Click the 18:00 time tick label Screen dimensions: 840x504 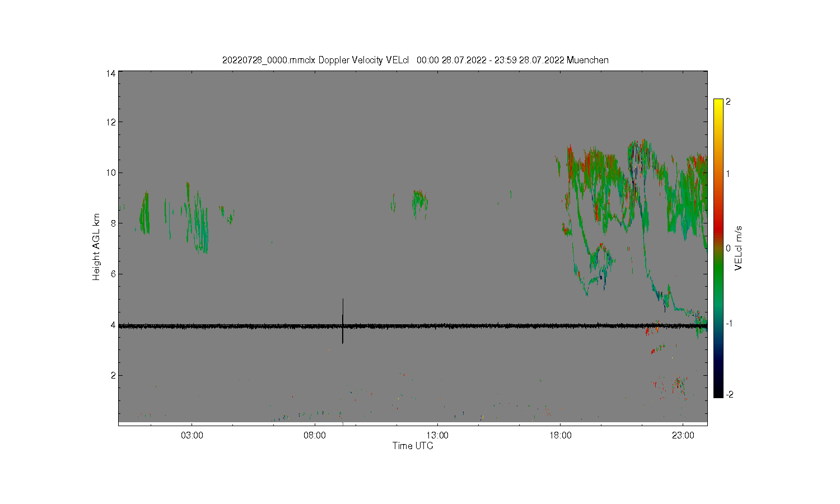(x=560, y=435)
